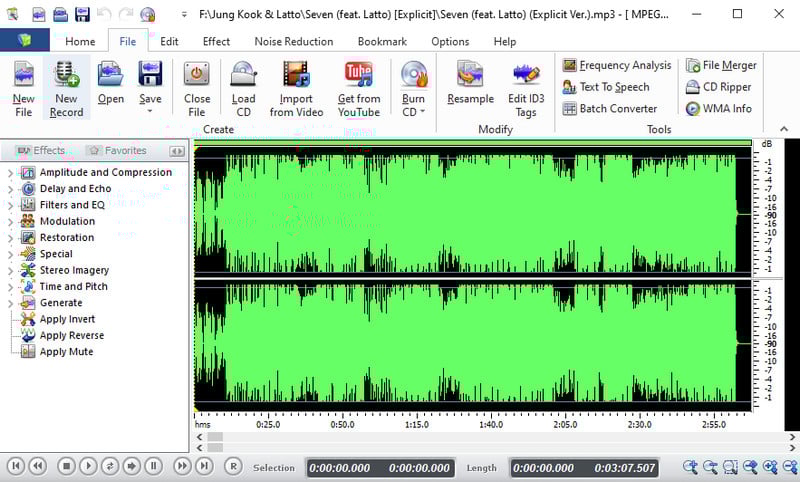Click the Close File button

point(197,89)
